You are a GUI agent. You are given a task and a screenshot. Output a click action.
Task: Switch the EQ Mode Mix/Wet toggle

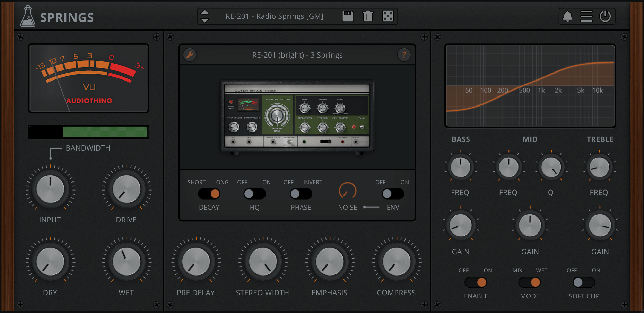[530, 282]
